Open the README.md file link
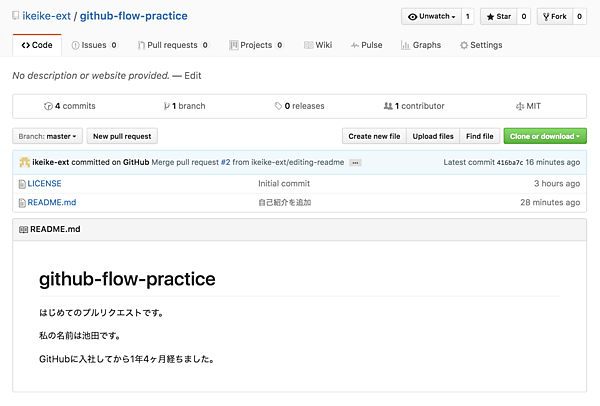This screenshot has height=406, width=600. tap(52, 203)
